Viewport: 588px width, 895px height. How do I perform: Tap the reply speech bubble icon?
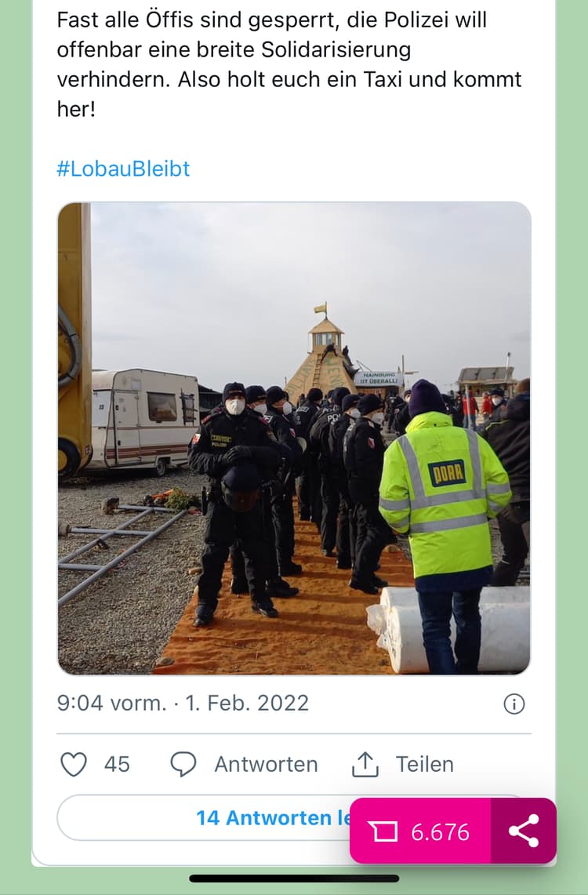pos(183,764)
